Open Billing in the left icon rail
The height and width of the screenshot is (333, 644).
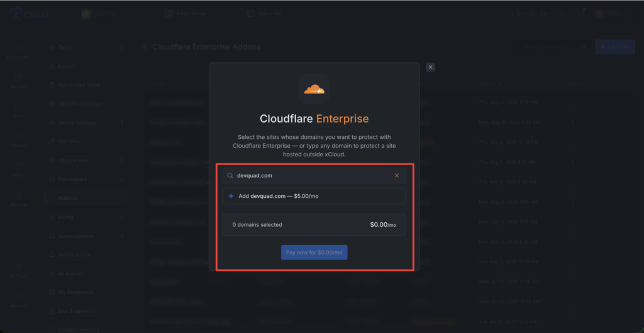(18, 170)
